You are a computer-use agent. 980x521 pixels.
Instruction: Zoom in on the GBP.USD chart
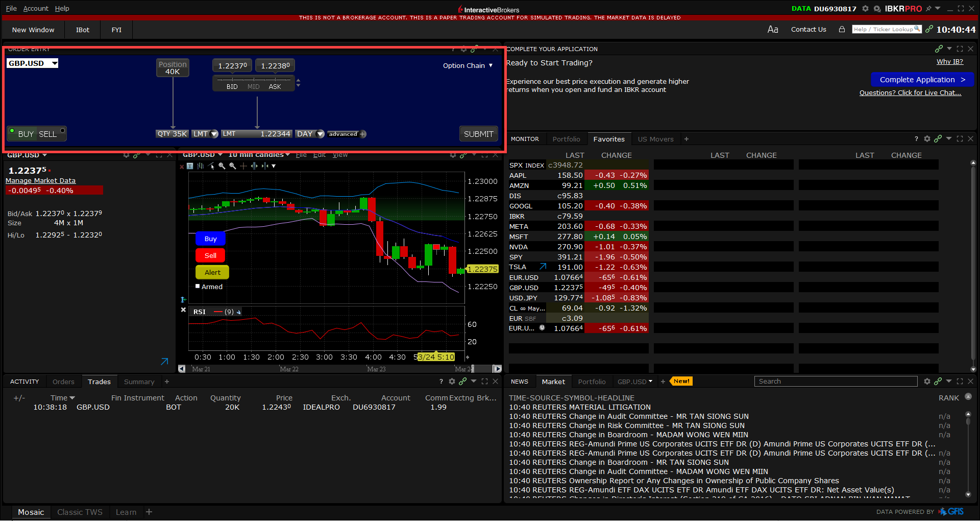click(x=222, y=166)
